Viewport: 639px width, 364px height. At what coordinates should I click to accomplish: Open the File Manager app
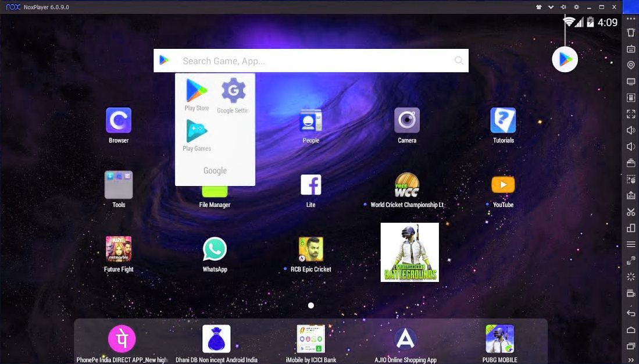215,191
